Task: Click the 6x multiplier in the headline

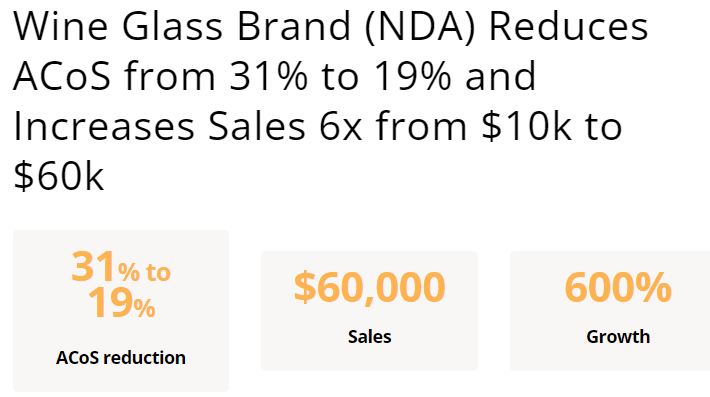Action: click(x=341, y=127)
